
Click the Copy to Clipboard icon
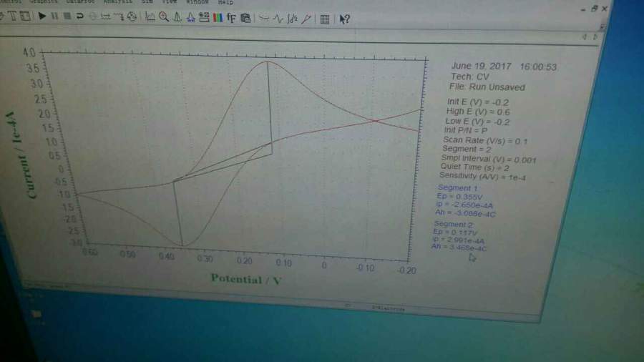(245, 18)
